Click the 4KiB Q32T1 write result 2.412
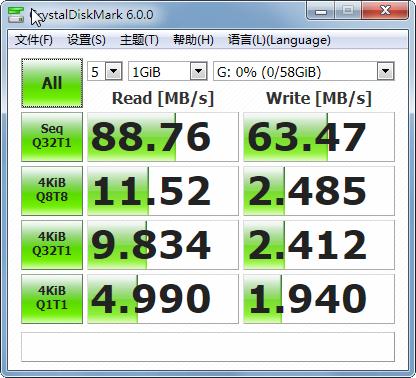This screenshot has width=416, height=378. (x=319, y=245)
